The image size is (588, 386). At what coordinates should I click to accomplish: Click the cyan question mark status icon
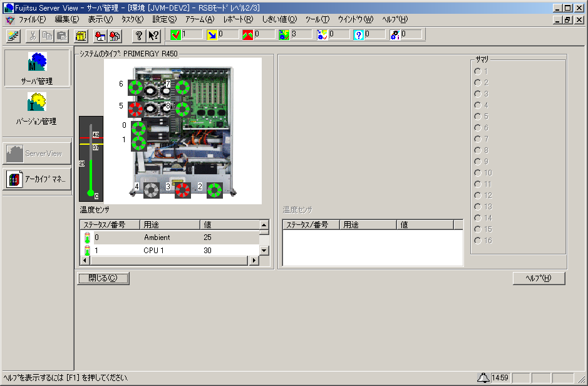[358, 35]
